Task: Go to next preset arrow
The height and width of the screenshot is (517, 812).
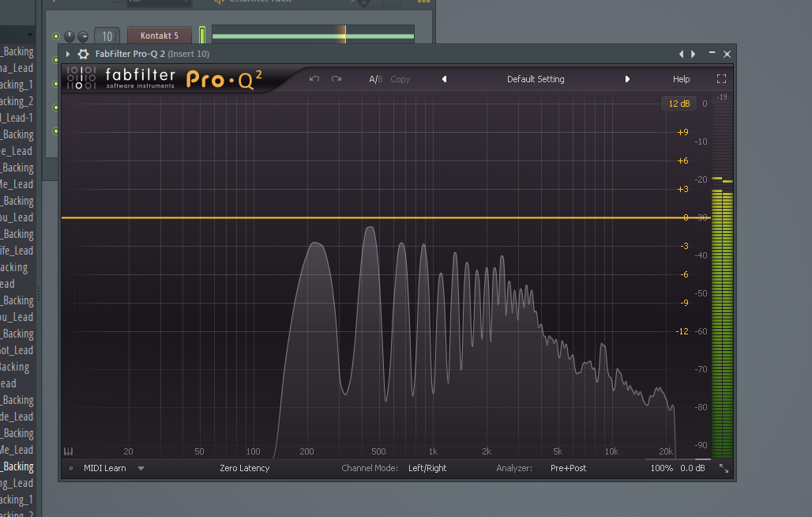Action: tap(627, 79)
